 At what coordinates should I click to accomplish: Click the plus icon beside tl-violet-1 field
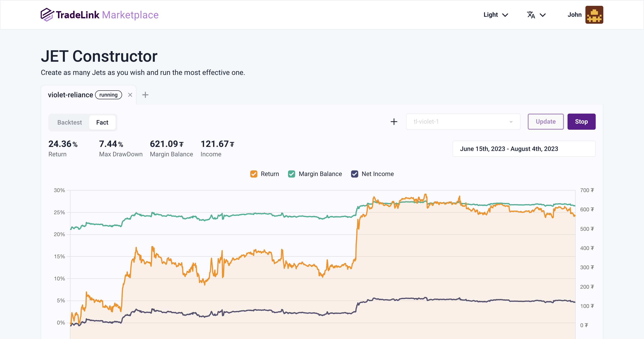(x=394, y=122)
